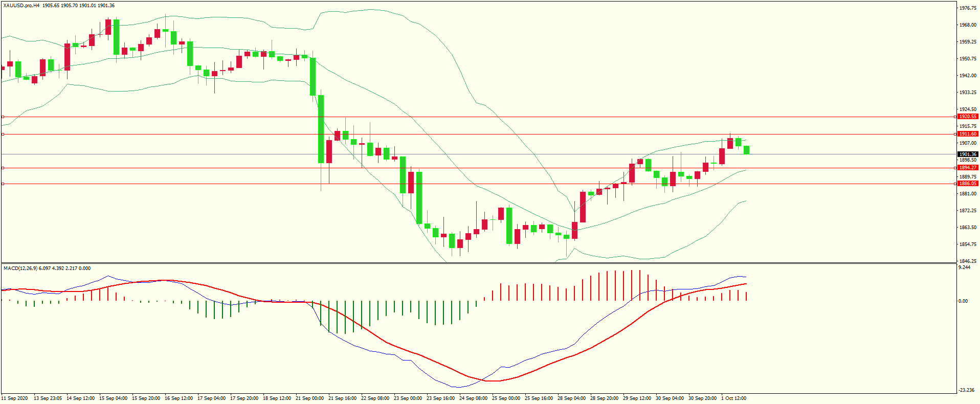Viewport: 980px width, 404px height.
Task: Select the 1886.05 price label on scale
Action: [x=968, y=184]
